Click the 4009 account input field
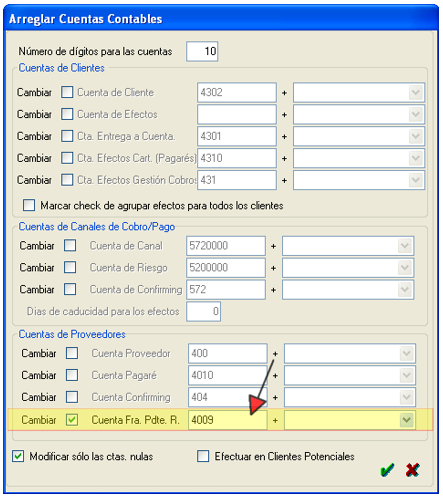The height and width of the screenshot is (499, 443). (x=228, y=420)
